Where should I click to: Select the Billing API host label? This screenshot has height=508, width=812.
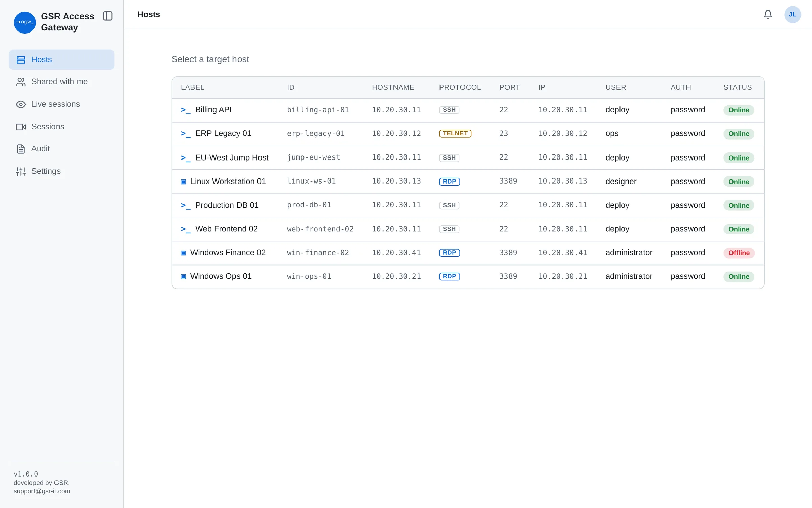(x=213, y=110)
